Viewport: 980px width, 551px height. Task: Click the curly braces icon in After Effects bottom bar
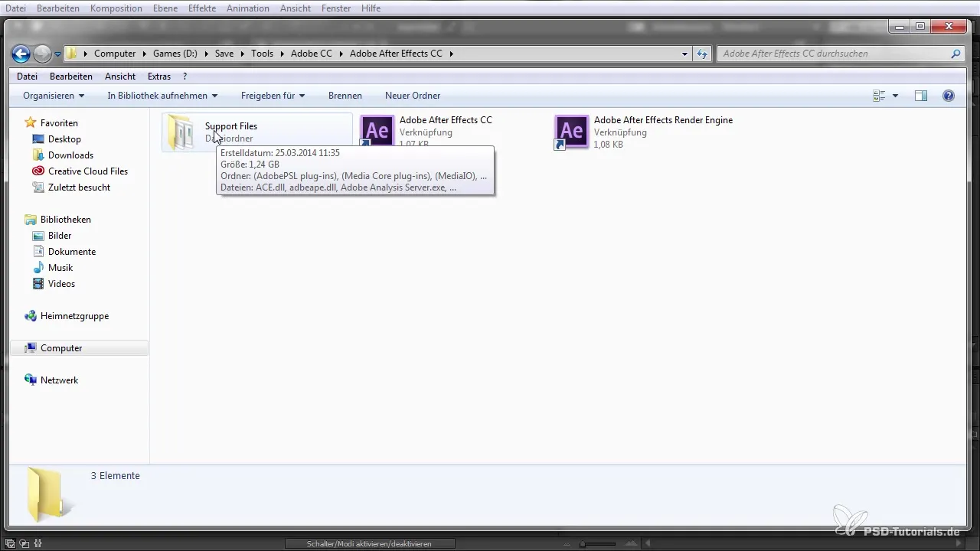(38, 544)
